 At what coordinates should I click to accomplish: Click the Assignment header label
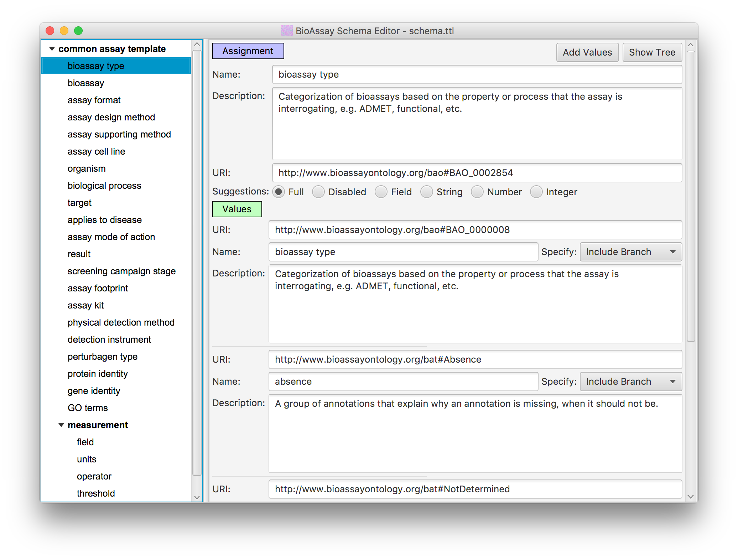coord(248,51)
